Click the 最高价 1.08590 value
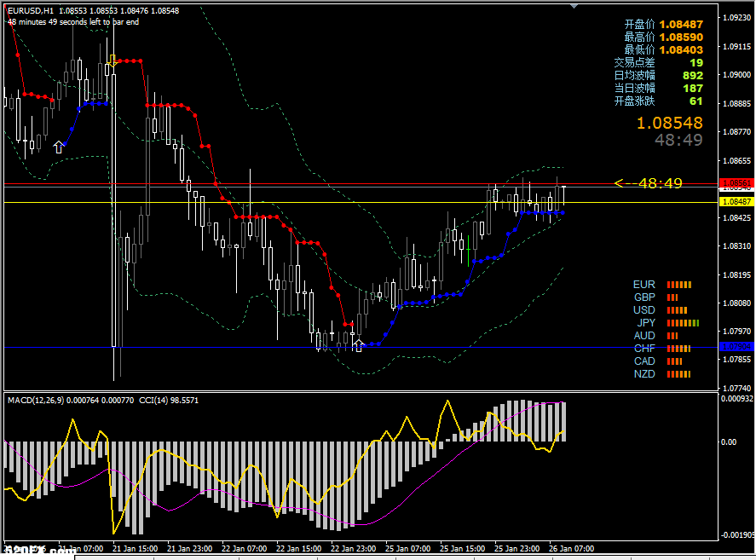 point(681,38)
